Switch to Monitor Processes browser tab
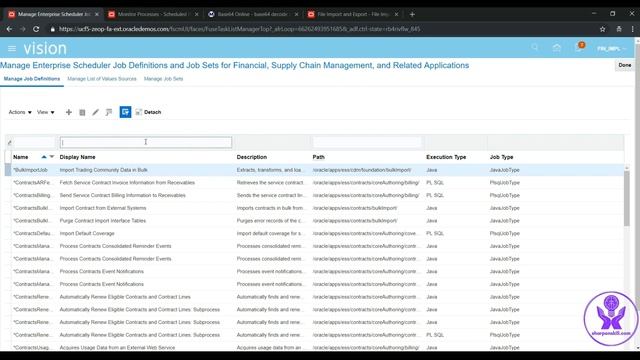Image resolution: width=640 pixels, height=360 pixels. pos(152,14)
